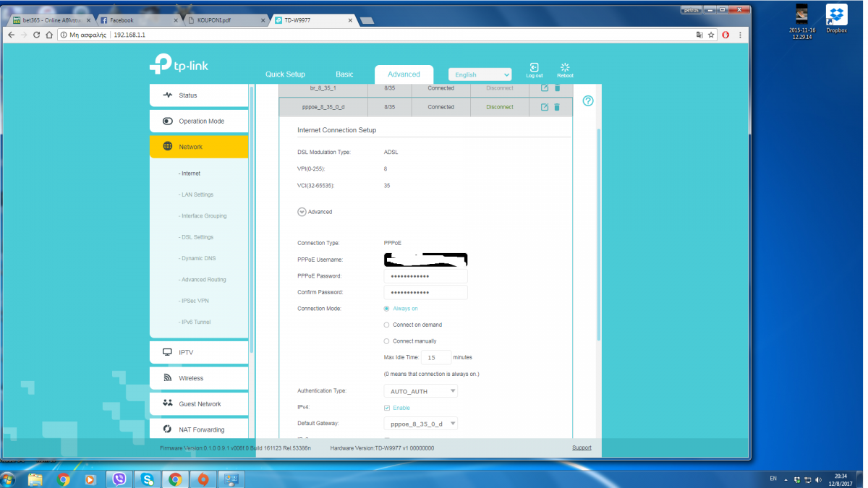Open LAN Settings submenu item
The height and width of the screenshot is (488, 868).
pyautogui.click(x=196, y=194)
